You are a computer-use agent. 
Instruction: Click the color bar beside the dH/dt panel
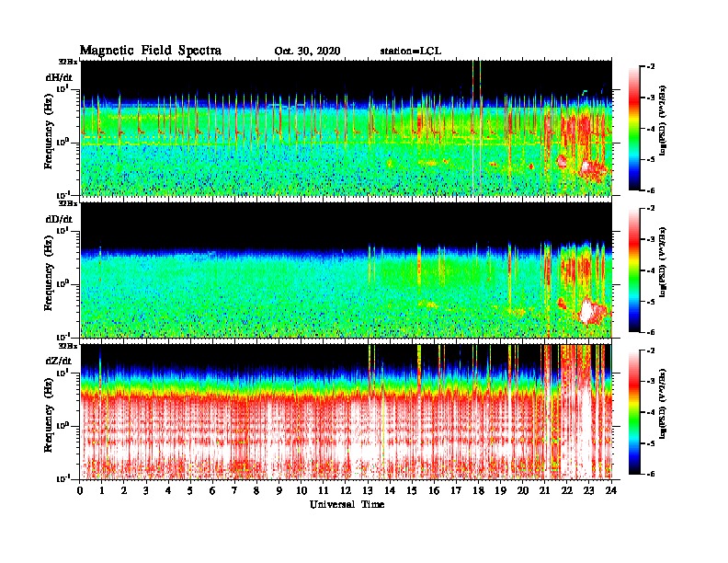(x=634, y=129)
